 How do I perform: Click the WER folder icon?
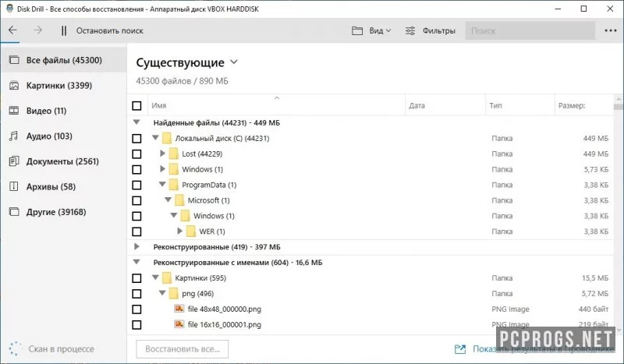point(191,231)
